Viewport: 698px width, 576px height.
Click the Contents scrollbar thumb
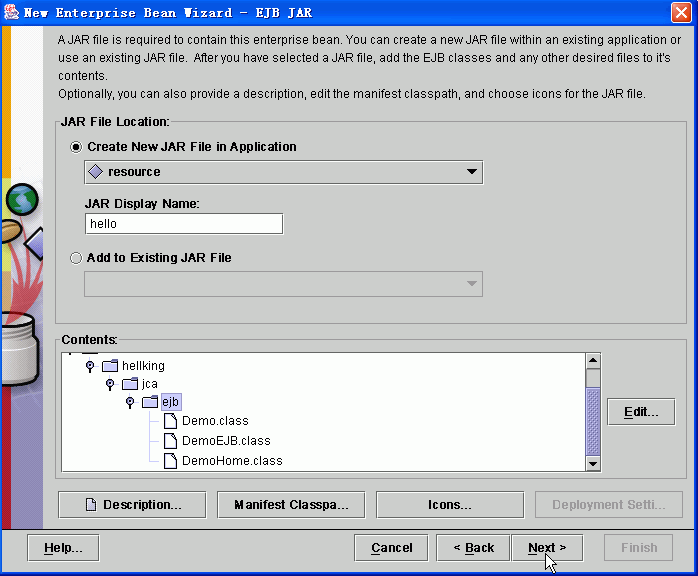pyautogui.click(x=593, y=421)
